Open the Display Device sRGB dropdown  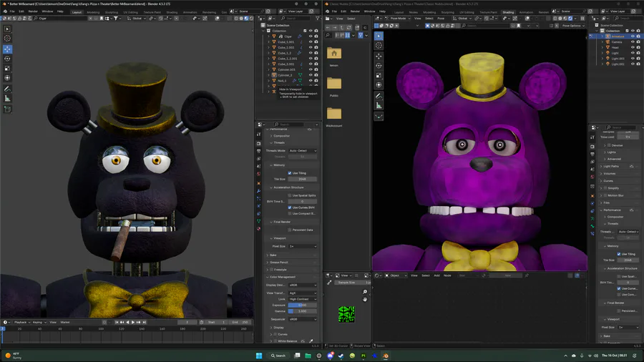303,285
